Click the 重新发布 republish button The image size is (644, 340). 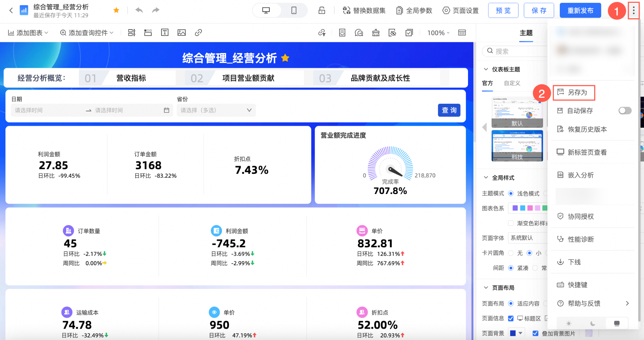(x=580, y=10)
